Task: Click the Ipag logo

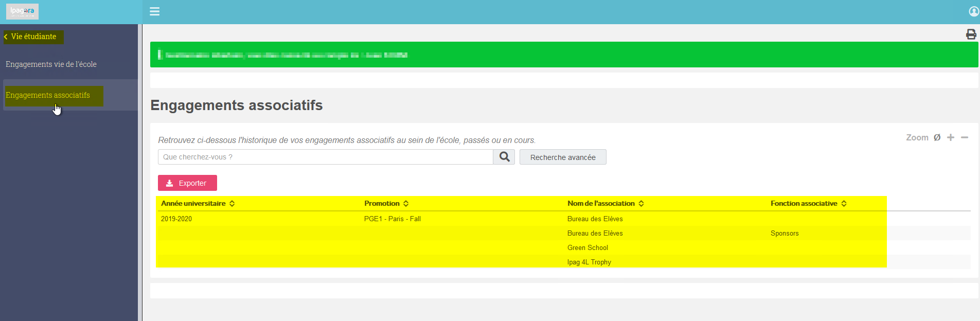Action: tap(22, 11)
